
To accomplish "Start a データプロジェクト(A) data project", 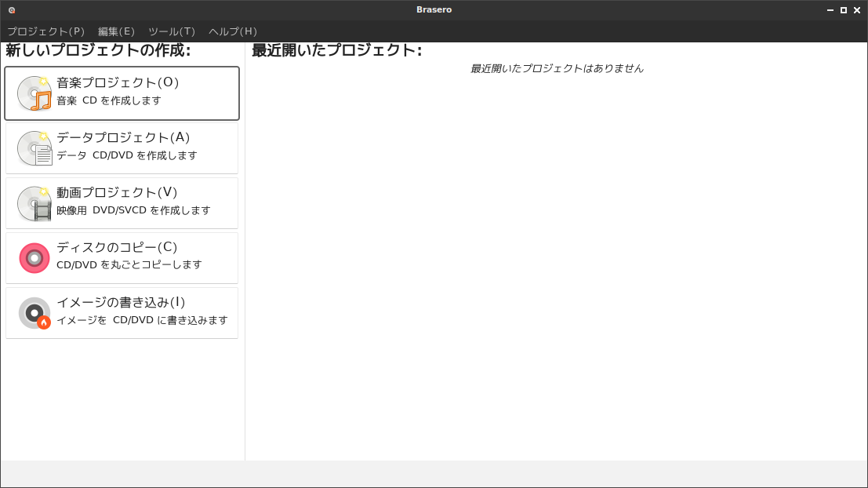I will 122,148.
